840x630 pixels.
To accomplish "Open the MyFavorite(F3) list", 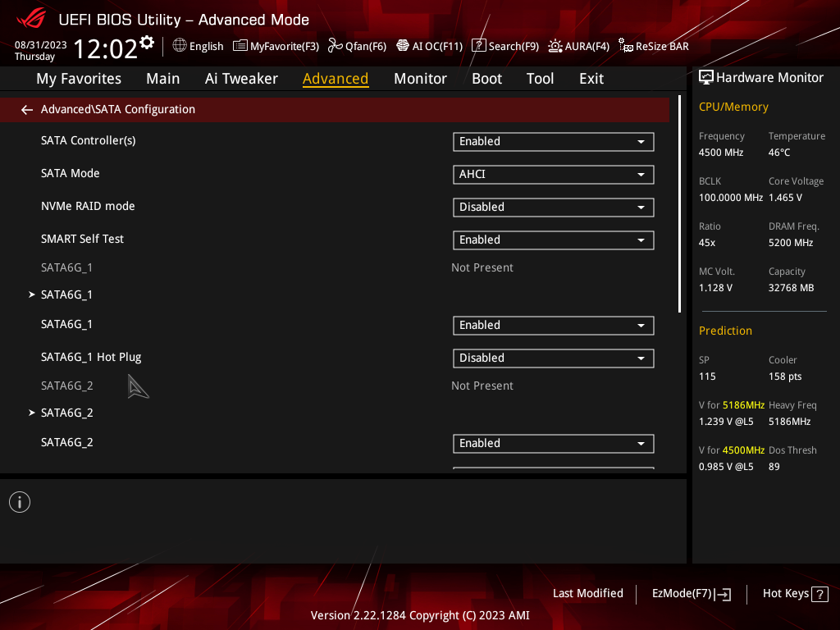I will pos(276,46).
